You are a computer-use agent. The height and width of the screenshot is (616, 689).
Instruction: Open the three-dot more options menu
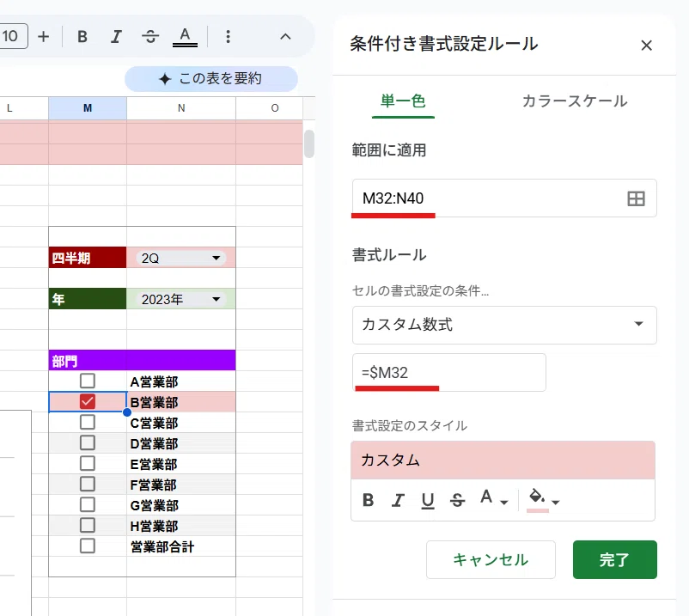(228, 36)
